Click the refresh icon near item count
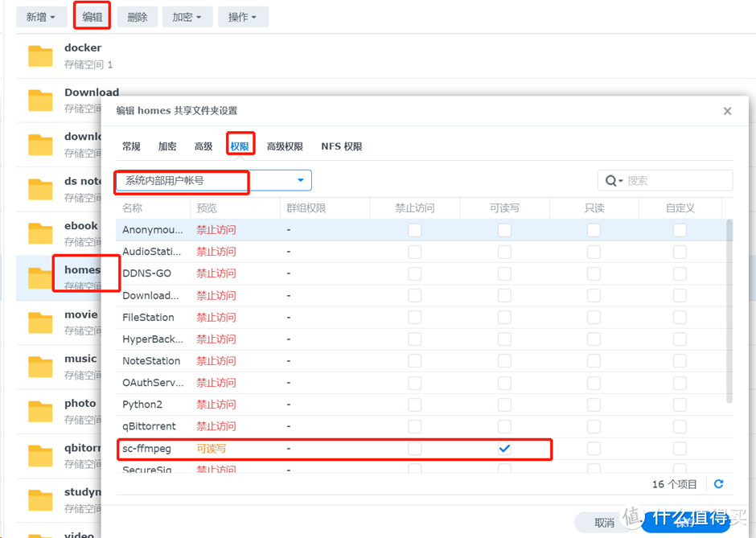Screen dimensions: 756x538 [x=718, y=484]
